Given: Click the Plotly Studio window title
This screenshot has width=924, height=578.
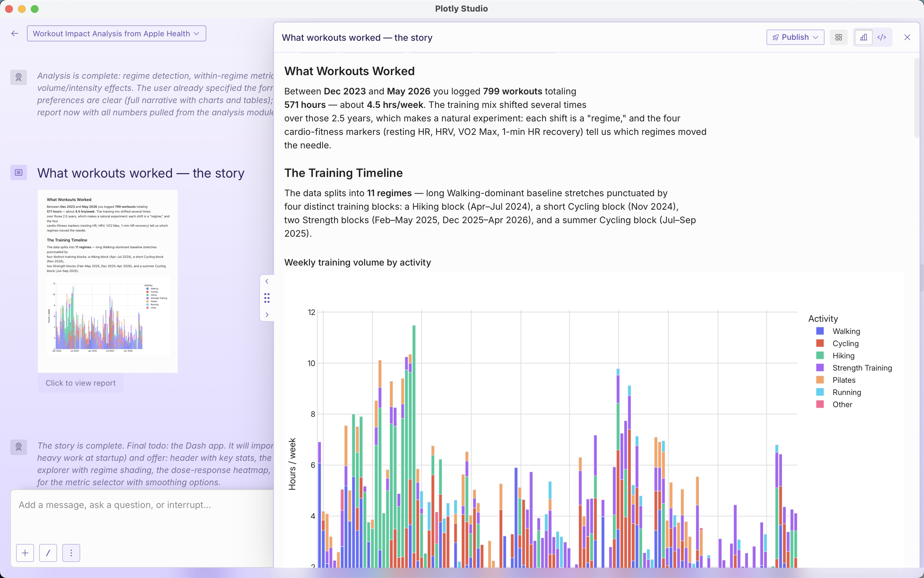Looking at the screenshot, I should [x=461, y=8].
